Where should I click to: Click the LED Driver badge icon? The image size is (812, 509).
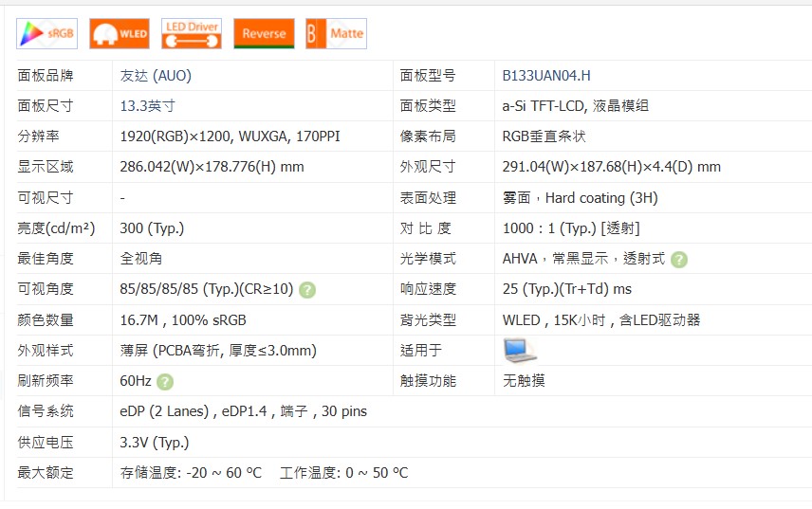pyautogui.click(x=192, y=34)
